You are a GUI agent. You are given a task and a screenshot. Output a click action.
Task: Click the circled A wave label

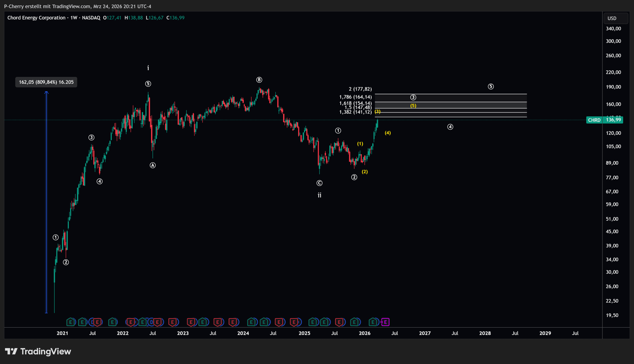tap(153, 165)
